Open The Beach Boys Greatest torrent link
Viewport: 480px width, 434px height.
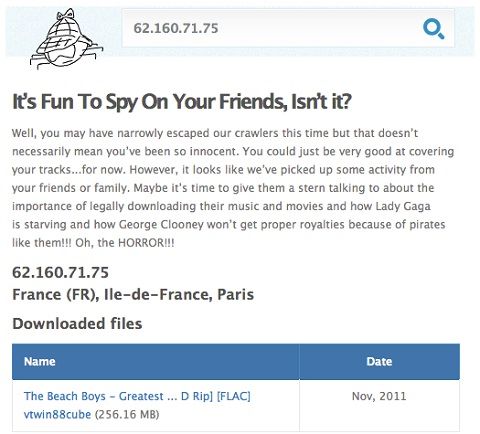pyautogui.click(x=137, y=396)
